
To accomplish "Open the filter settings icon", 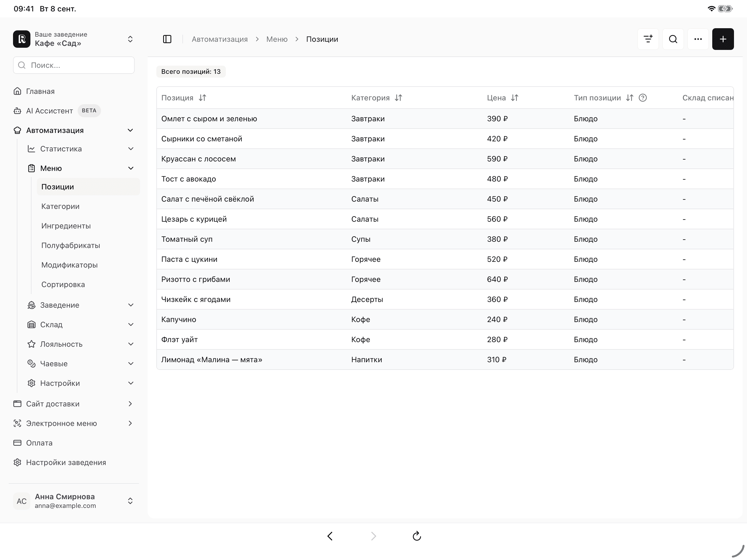I will (648, 39).
